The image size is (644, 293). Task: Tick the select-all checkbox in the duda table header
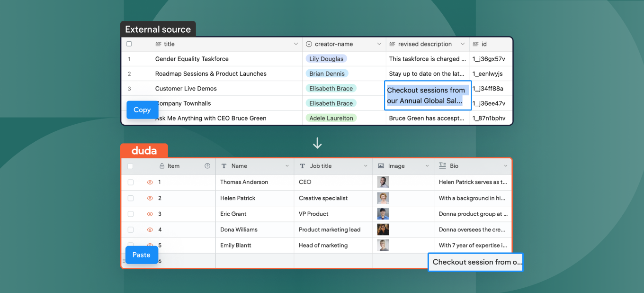(130, 166)
